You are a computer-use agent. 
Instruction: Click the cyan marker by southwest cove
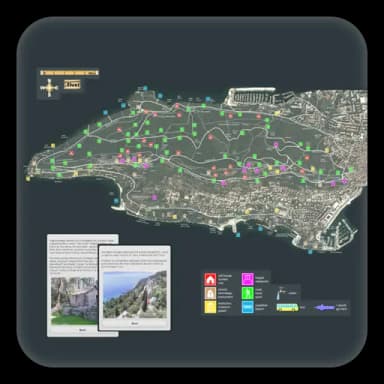point(116,201)
